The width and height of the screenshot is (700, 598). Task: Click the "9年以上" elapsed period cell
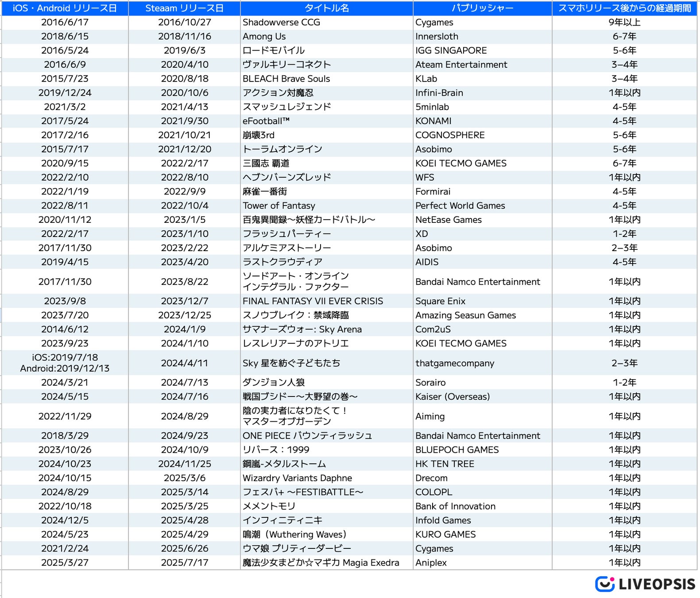click(625, 22)
